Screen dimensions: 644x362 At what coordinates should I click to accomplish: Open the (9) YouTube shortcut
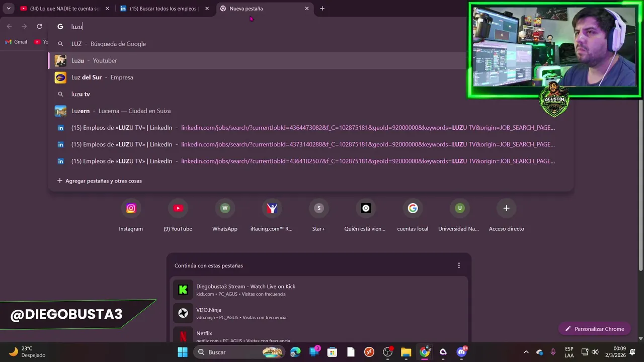[178, 216]
